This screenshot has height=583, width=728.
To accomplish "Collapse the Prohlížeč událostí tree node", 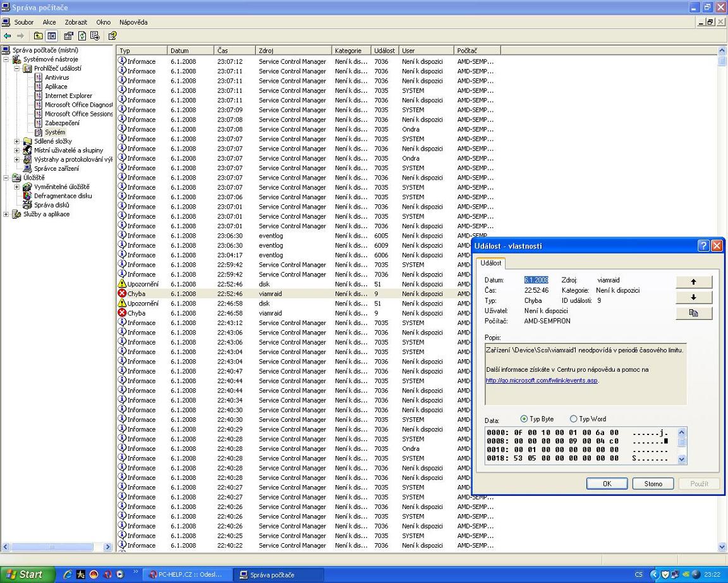I will click(x=17, y=68).
